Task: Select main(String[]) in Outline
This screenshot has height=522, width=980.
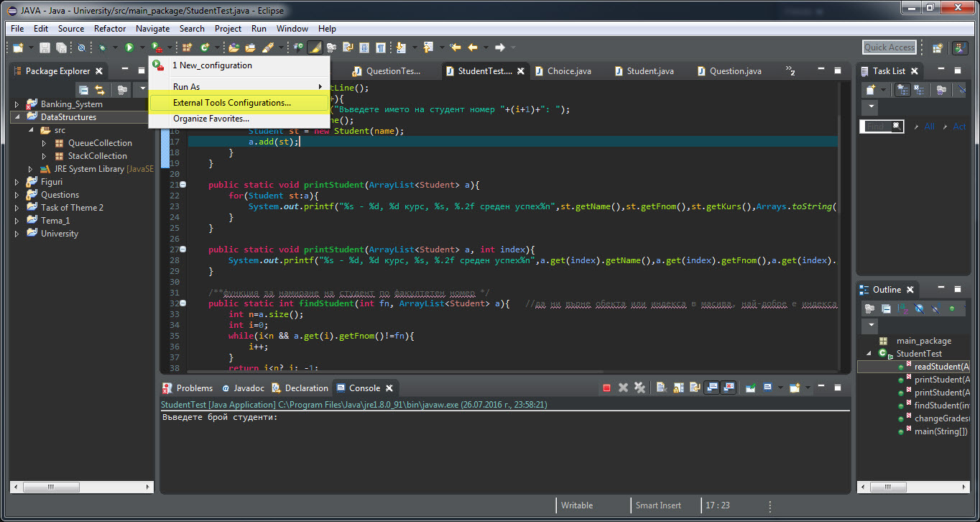Action: tap(941, 431)
